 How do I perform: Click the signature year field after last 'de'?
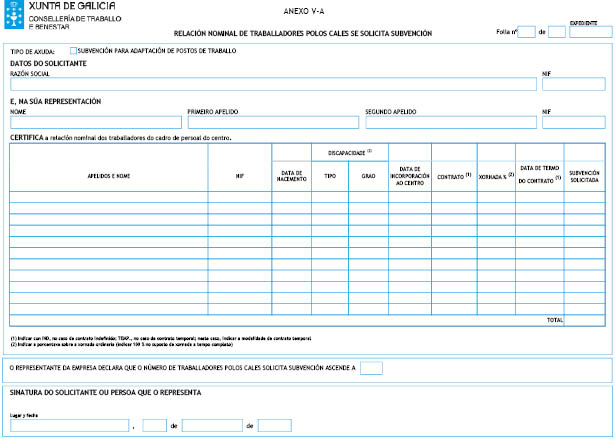[274, 426]
